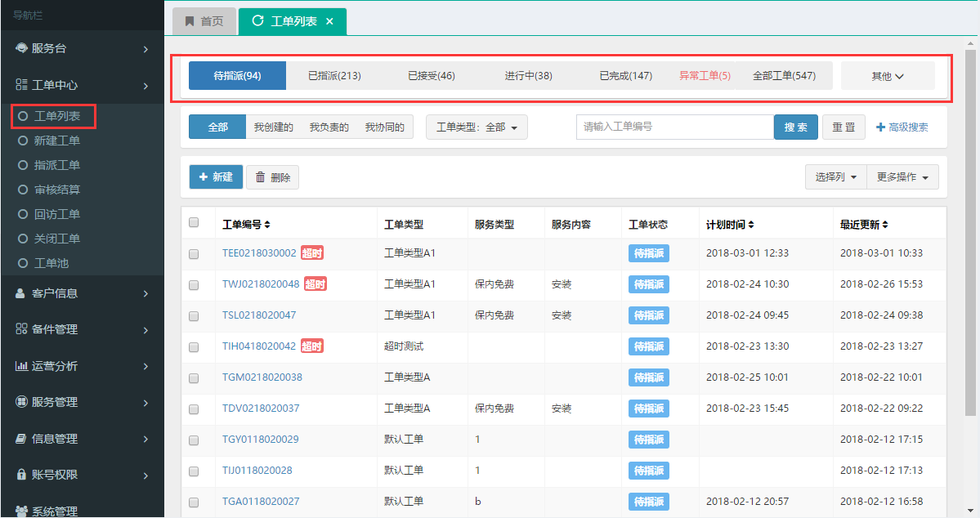Filter by 我负责的
The width and height of the screenshot is (980, 518).
pos(329,127)
